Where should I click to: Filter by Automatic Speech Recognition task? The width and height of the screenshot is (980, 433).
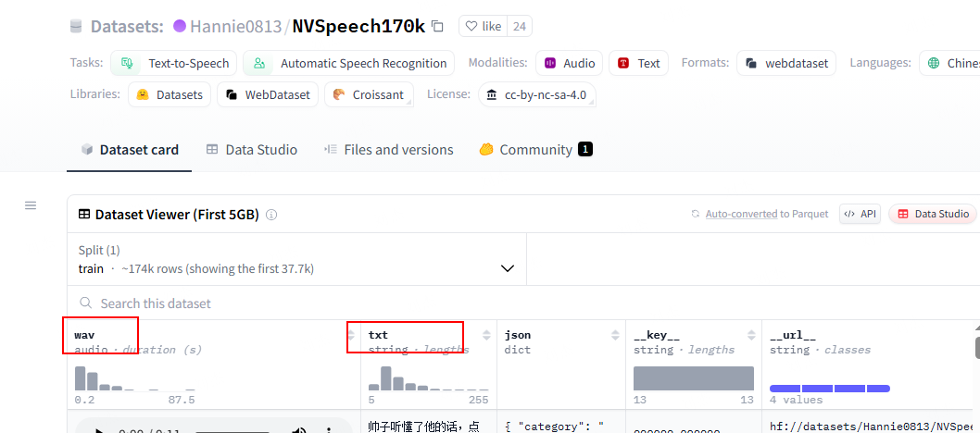[x=349, y=63]
